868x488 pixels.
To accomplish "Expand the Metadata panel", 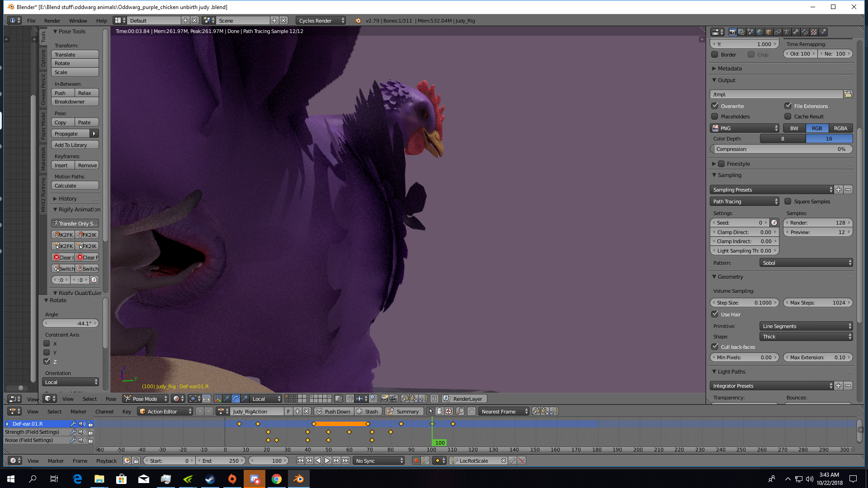I will pyautogui.click(x=729, y=69).
